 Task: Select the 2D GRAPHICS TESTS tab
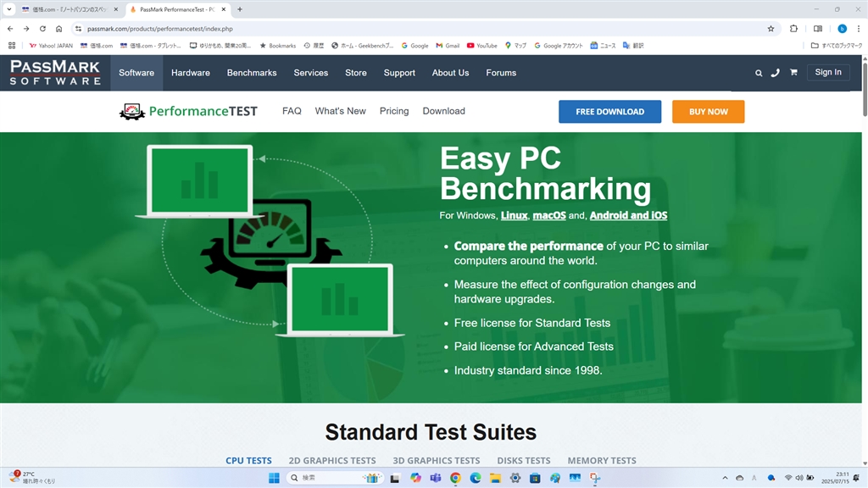[332, 460]
